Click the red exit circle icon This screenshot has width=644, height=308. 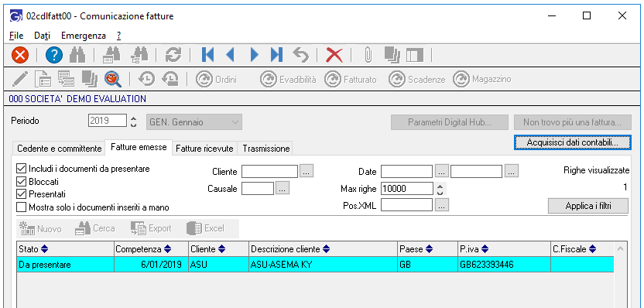pyautogui.click(x=19, y=55)
